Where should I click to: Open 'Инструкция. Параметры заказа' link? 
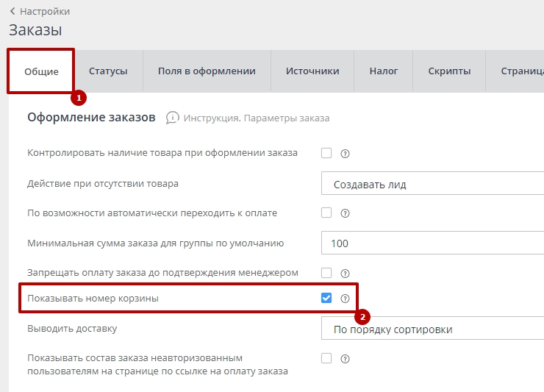(x=256, y=118)
